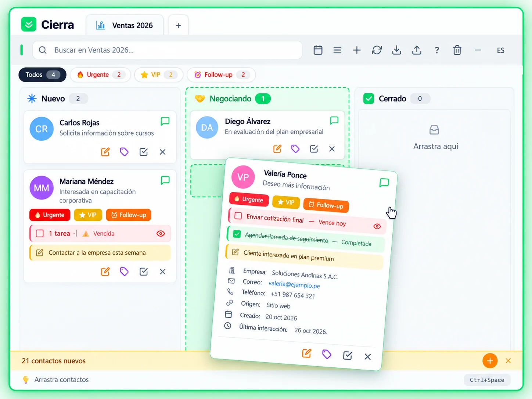Screen dimensions: 532x399
Task: Open the calendar view in the toolbar
Action: tap(318, 50)
